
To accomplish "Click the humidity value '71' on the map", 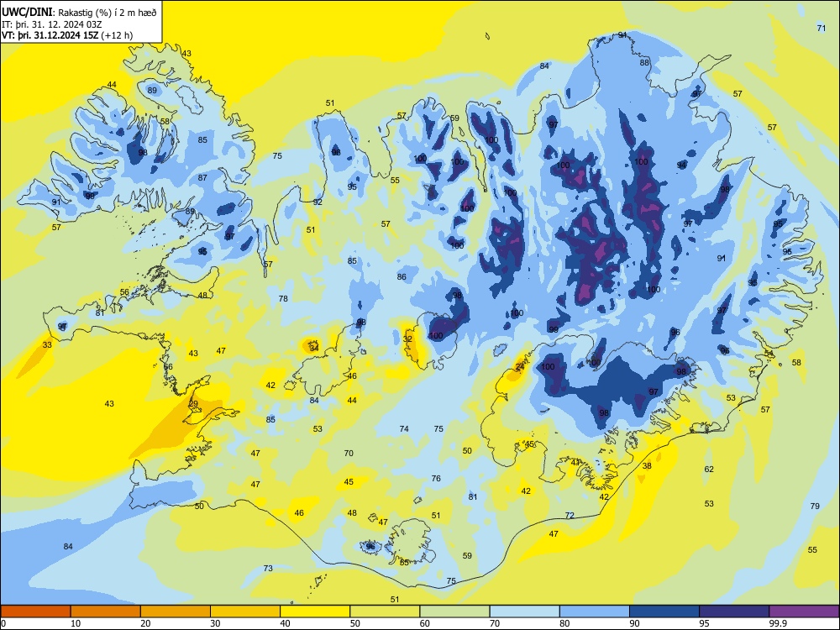I will [822, 29].
